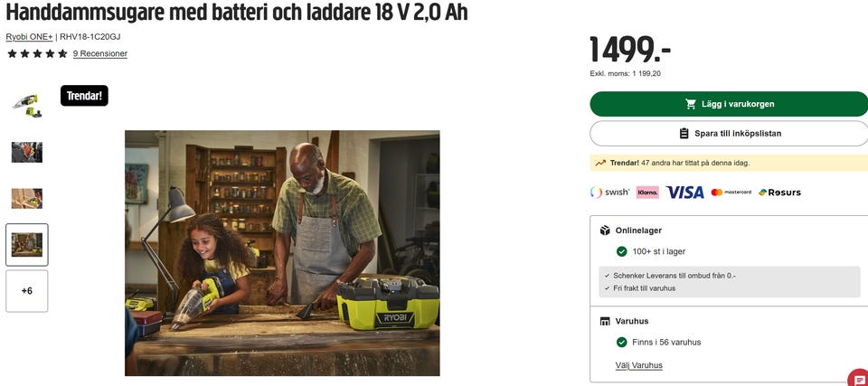Click the main workshop product image
Image resolution: width=868 pixels, height=386 pixels.
(x=282, y=253)
